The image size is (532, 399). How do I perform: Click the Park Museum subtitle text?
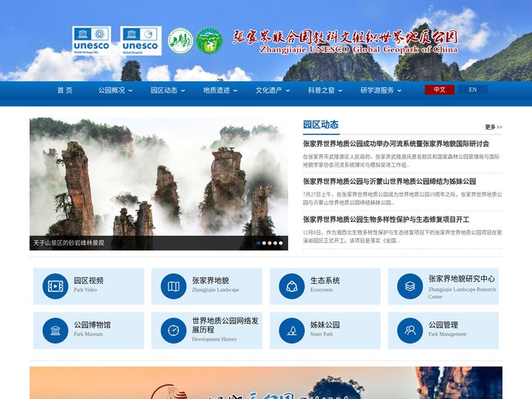(x=88, y=334)
